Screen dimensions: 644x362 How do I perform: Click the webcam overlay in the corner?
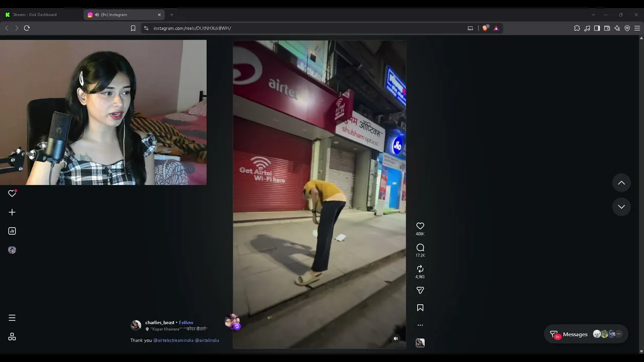[x=103, y=113]
